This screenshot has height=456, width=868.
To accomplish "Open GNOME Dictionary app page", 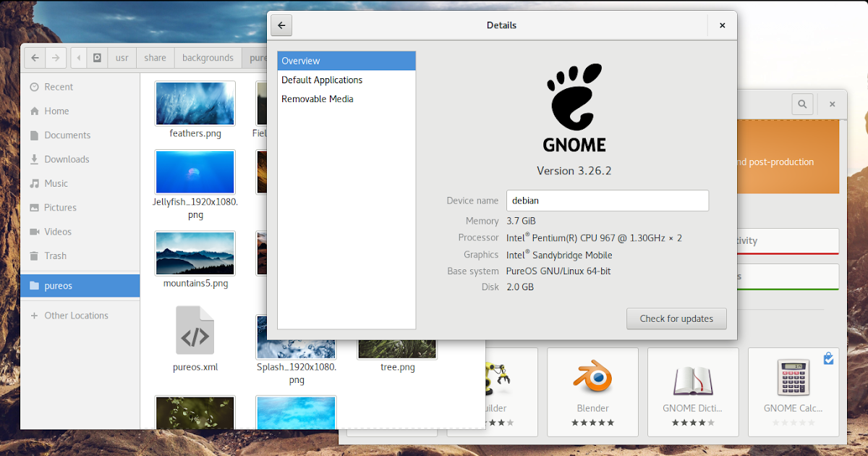I will pos(692,391).
